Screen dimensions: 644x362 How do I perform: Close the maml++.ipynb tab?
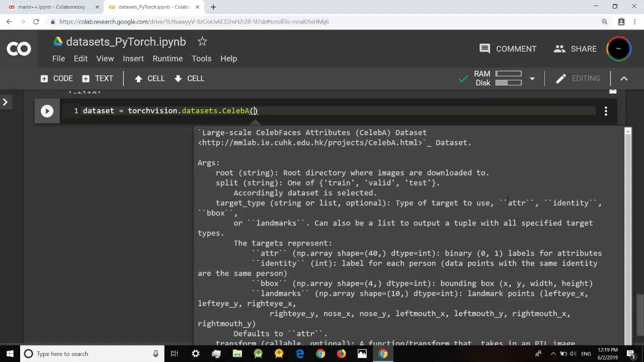97,7
